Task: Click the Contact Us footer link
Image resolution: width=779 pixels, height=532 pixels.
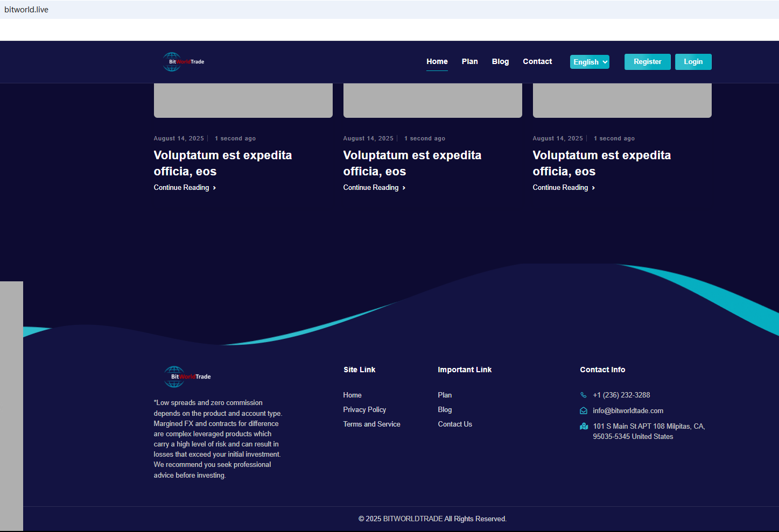Action: click(455, 424)
